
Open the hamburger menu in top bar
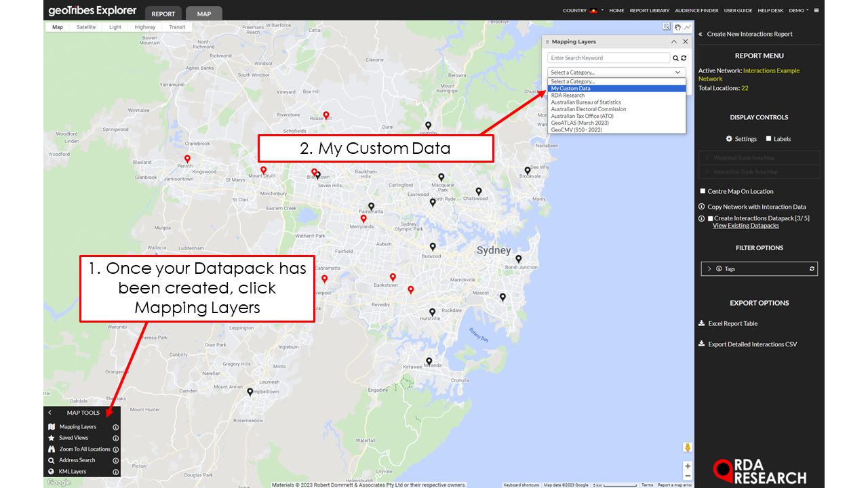tap(816, 10)
